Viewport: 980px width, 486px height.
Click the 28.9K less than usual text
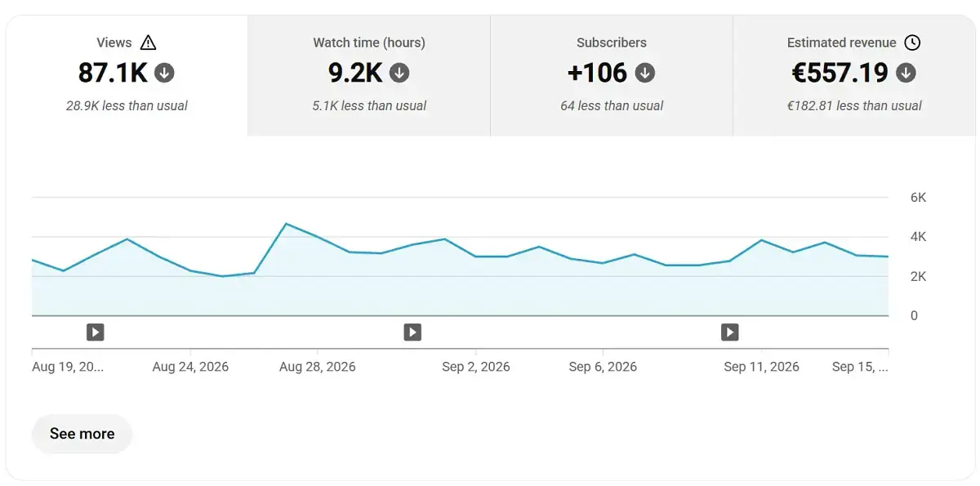[127, 105]
